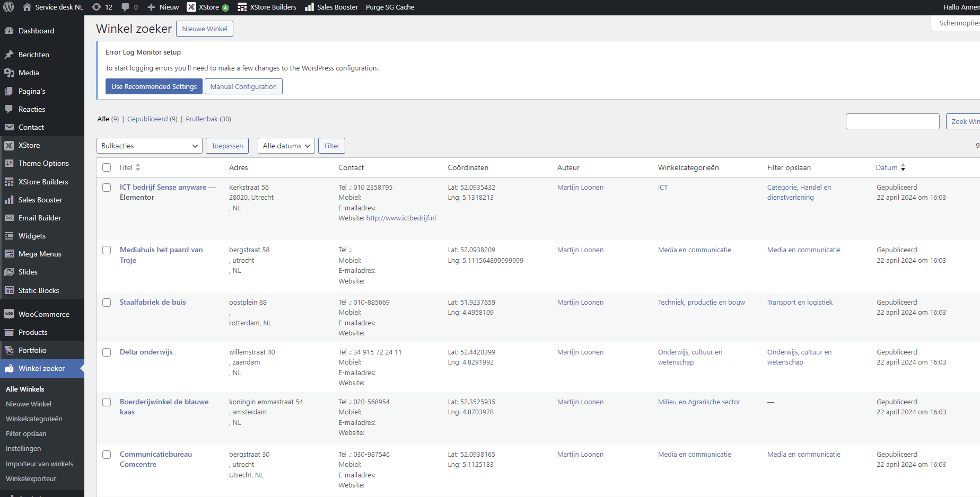Click the Email Builder envelope icon
The width and height of the screenshot is (980, 497).
9,218
